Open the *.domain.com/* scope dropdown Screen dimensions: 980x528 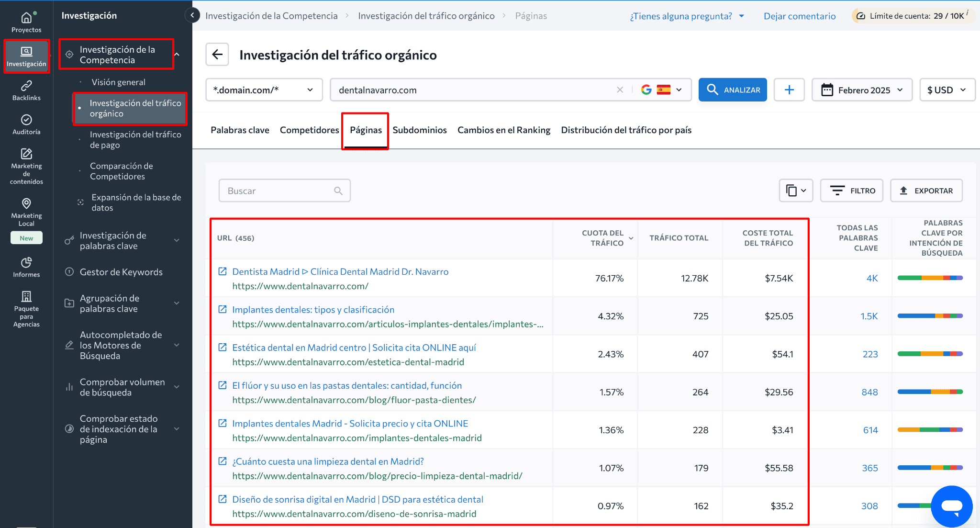point(264,90)
